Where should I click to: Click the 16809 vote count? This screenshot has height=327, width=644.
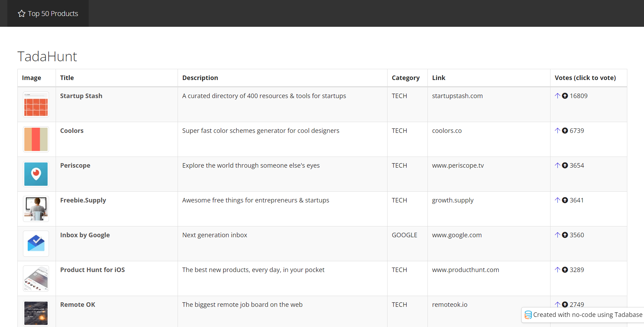(579, 96)
